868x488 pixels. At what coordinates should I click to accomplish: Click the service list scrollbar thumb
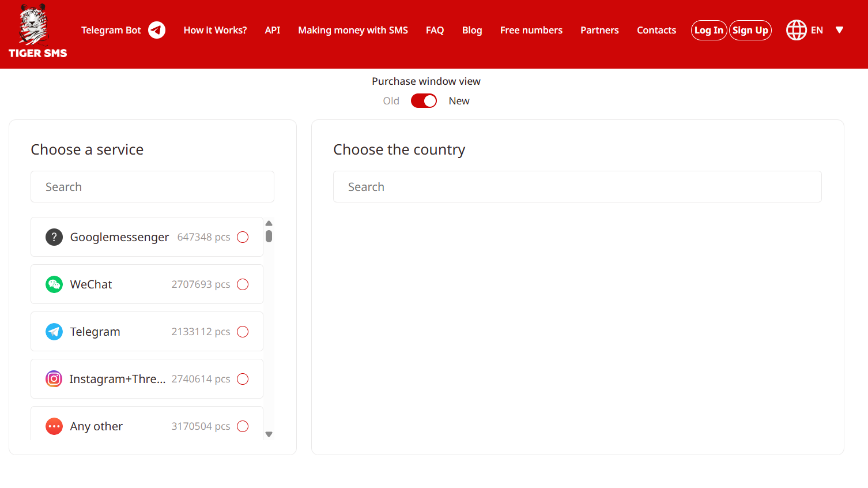(x=269, y=236)
